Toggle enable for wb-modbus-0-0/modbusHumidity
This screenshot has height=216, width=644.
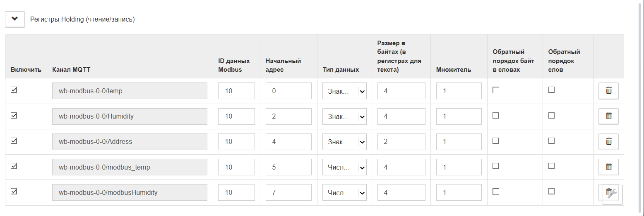[14, 191]
